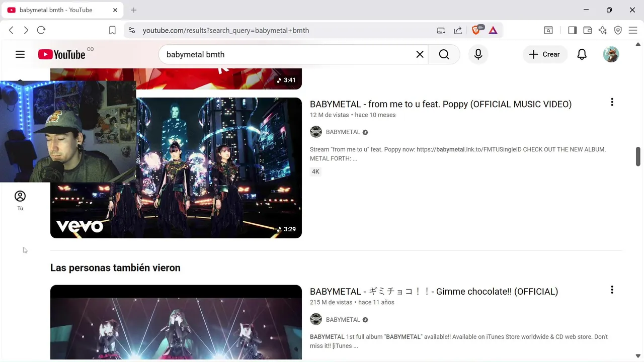Viewport: 644px width, 362px height.
Task: Open the notifications bell
Action: coord(582,54)
